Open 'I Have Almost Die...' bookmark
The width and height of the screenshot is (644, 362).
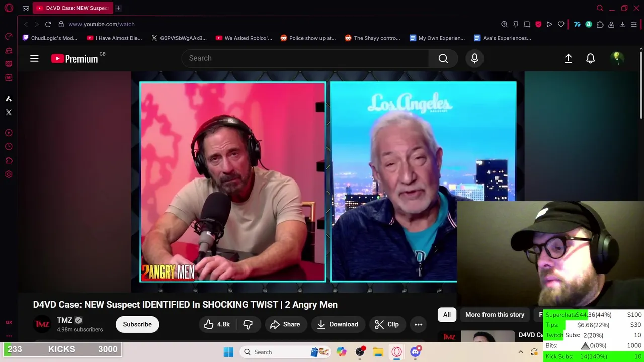click(114, 38)
